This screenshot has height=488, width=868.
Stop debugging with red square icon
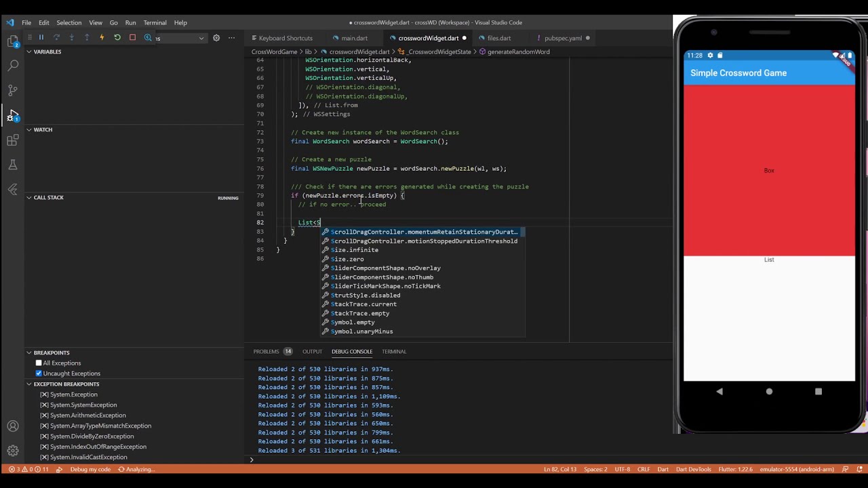point(132,38)
